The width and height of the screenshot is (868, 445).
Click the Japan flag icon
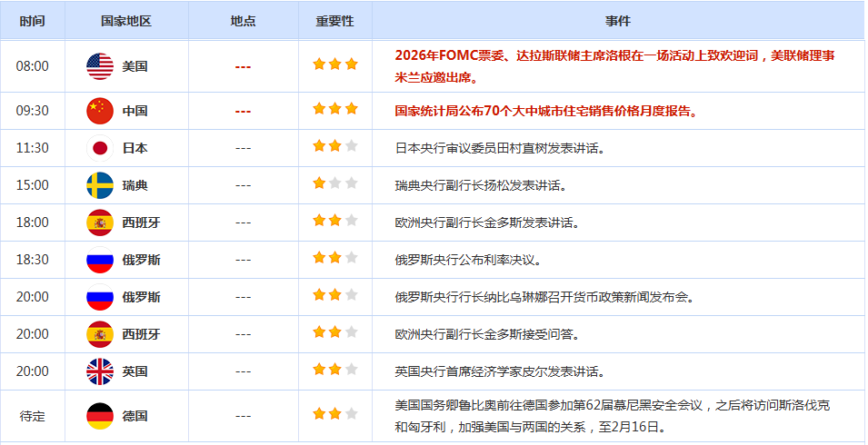[x=99, y=148]
